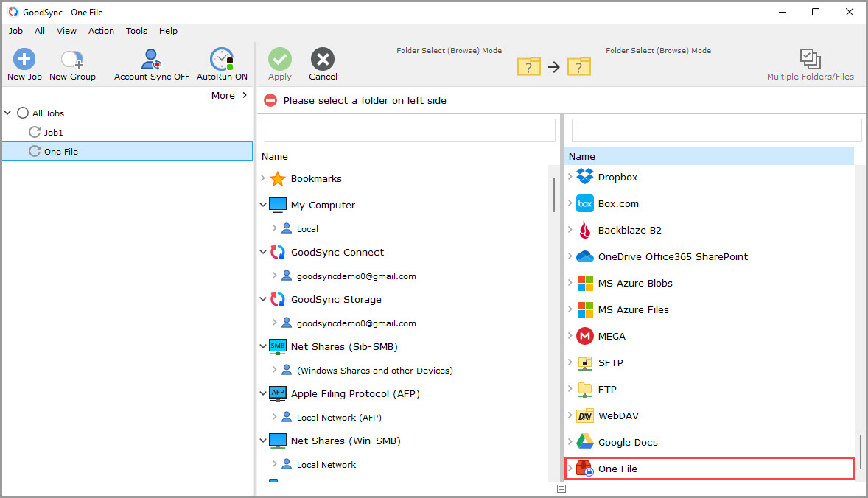Click the SFTP lock folder icon
This screenshot has width=868, height=498.
584,363
